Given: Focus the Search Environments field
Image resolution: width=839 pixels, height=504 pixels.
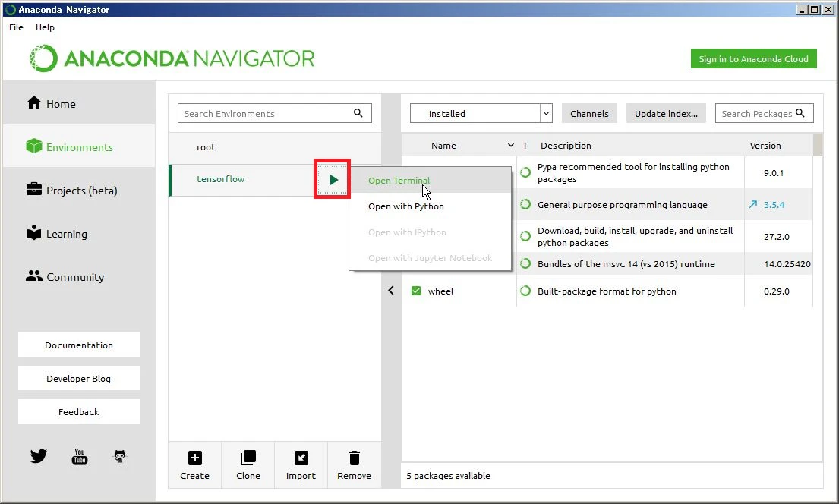Looking at the screenshot, I should click(x=275, y=113).
